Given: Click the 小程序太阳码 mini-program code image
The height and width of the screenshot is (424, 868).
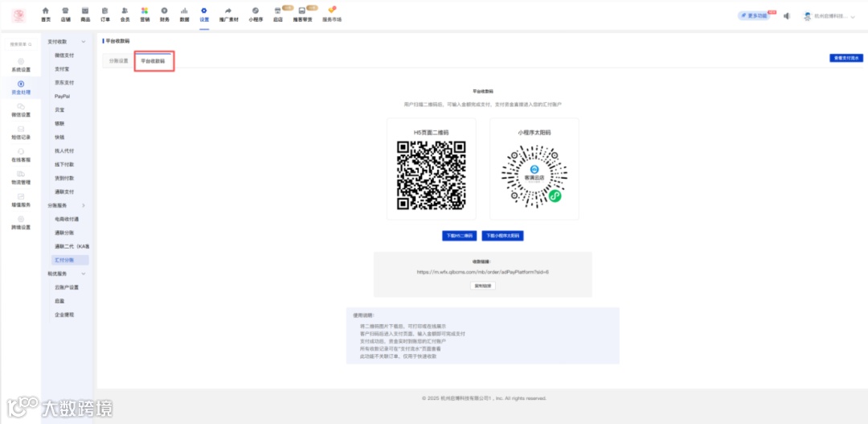Looking at the screenshot, I should 534,175.
